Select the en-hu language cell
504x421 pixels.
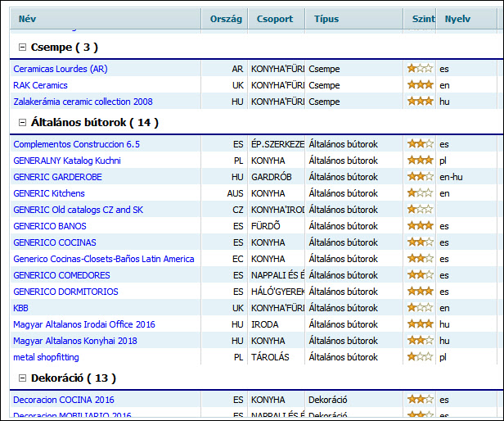[x=466, y=177]
